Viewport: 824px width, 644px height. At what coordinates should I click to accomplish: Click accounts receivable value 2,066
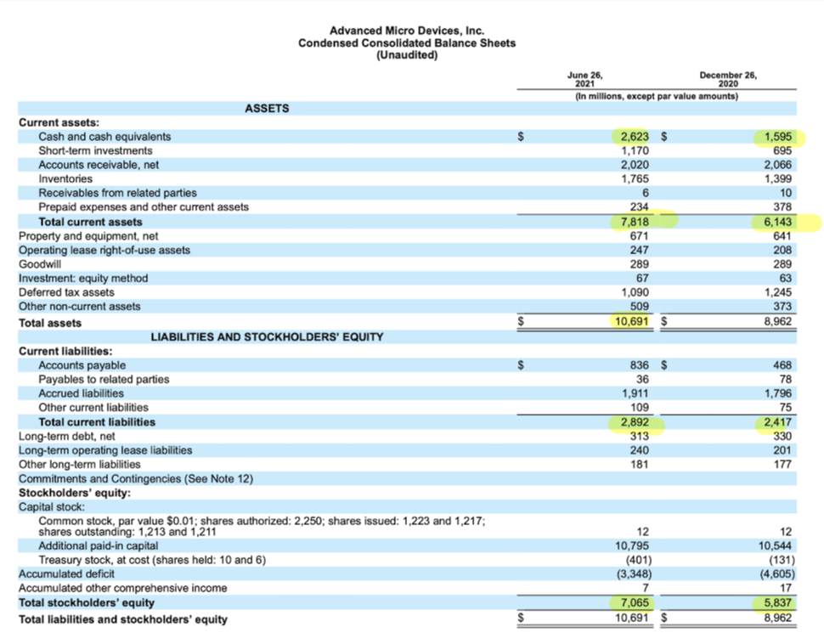(778, 165)
